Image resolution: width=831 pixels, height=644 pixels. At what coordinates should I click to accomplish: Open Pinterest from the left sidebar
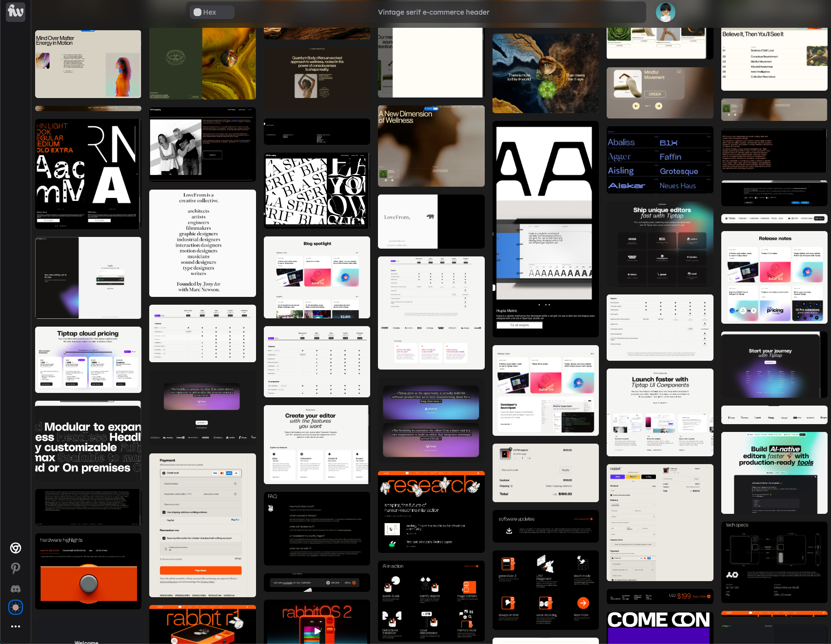[15, 568]
